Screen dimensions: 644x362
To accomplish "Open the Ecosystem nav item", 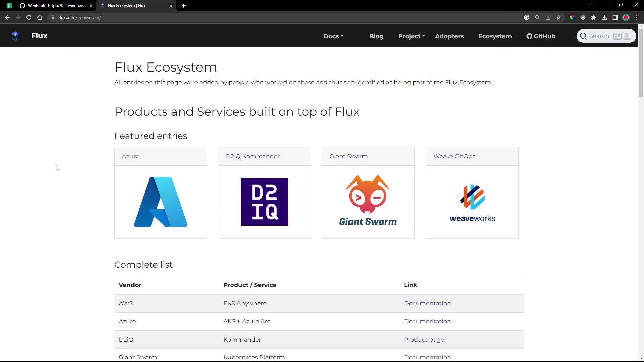I will point(495,36).
